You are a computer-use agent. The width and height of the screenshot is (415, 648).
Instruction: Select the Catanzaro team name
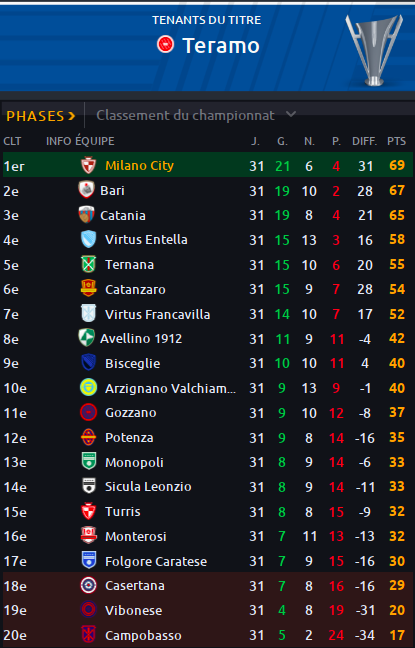pos(135,289)
